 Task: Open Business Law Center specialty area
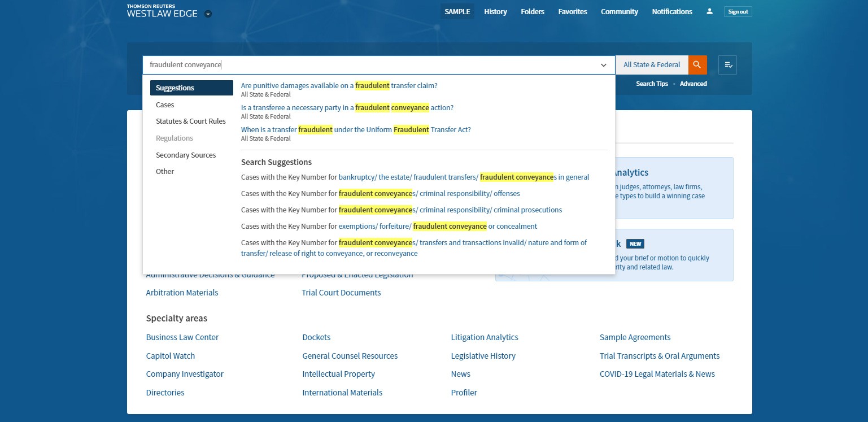(182, 337)
